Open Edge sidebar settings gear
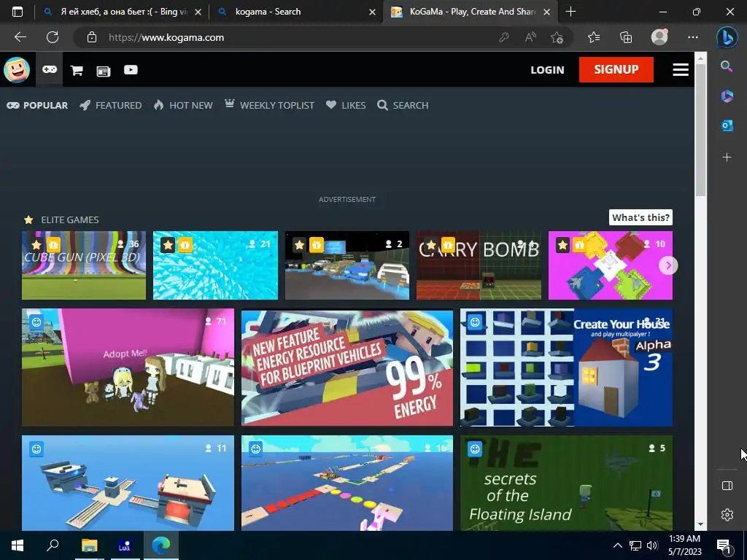The height and width of the screenshot is (560, 747). 727,515
